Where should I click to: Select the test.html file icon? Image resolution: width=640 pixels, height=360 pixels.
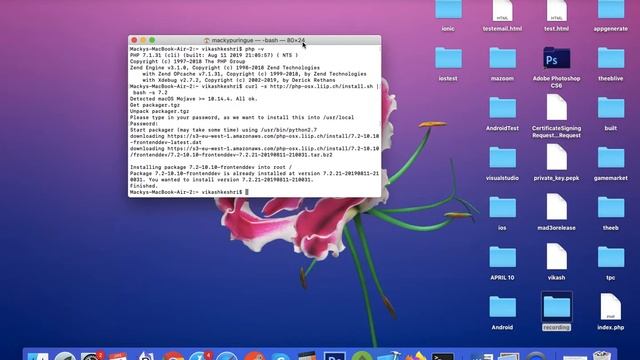pos(556,11)
